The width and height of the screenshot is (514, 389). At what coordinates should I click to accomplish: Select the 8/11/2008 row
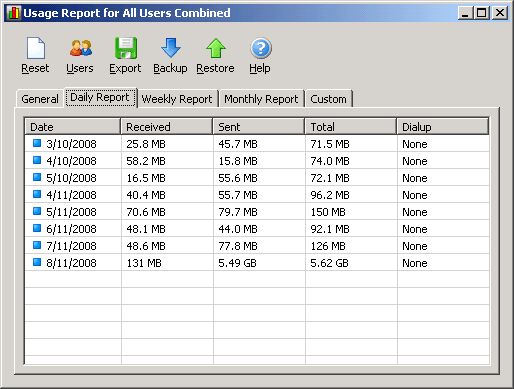[257, 263]
